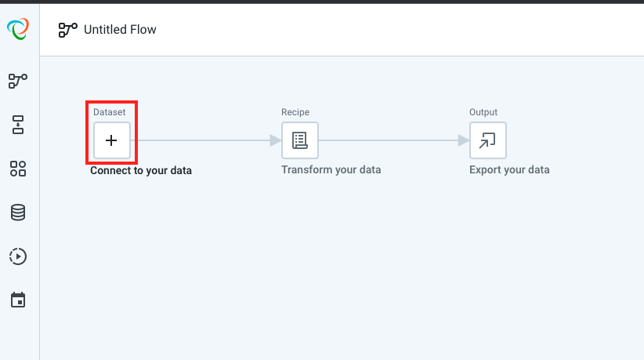The width and height of the screenshot is (644, 360).
Task: Click the Export your data text
Action: point(509,169)
